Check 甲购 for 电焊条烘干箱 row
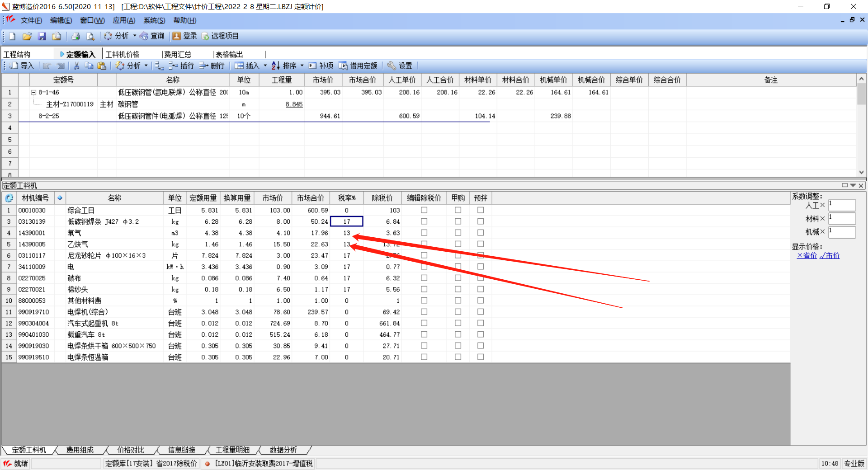Image resolution: width=868 pixels, height=470 pixels. [458, 346]
